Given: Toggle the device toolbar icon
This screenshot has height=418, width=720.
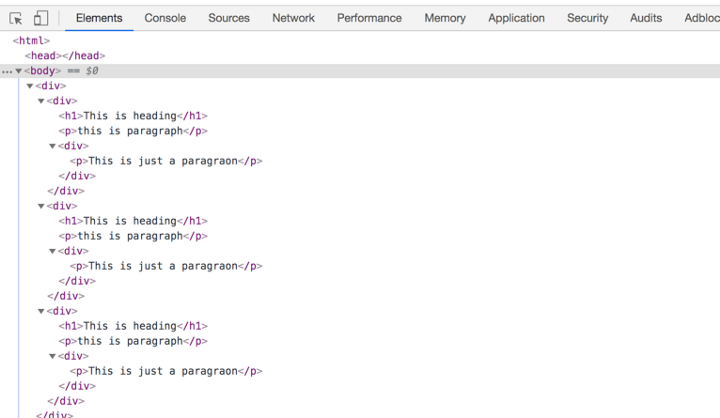Looking at the screenshot, I should pos(41,18).
